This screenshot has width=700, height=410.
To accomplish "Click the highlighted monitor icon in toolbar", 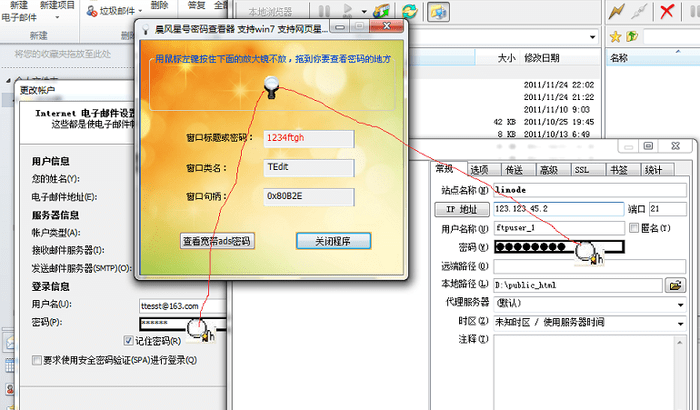I will [x=436, y=11].
